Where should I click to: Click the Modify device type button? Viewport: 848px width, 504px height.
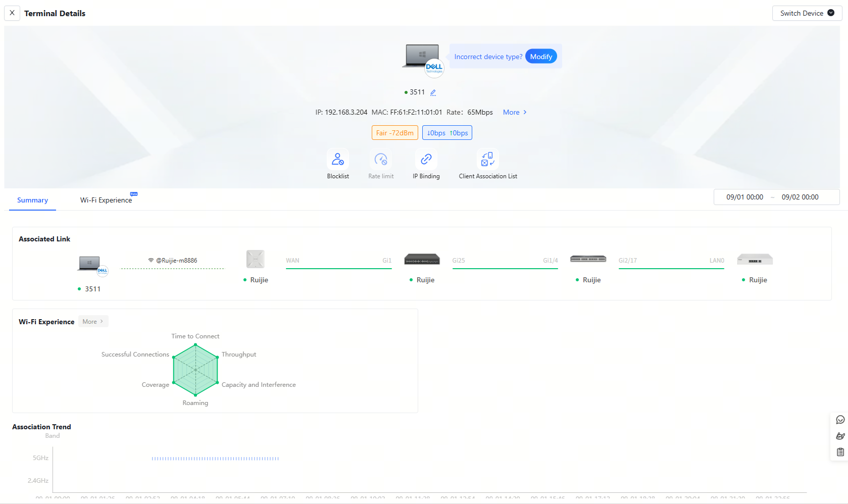[x=541, y=57]
